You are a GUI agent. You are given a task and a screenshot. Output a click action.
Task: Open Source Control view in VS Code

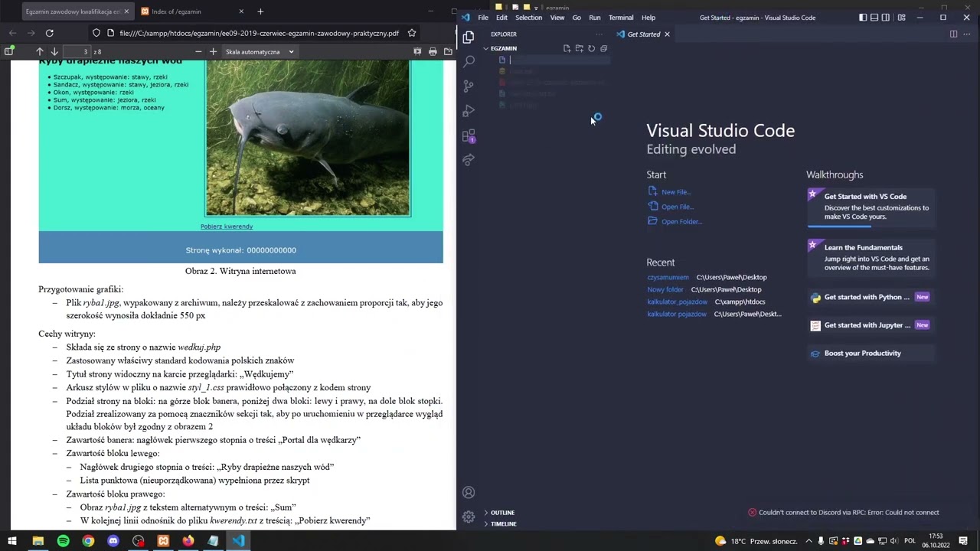469,86
